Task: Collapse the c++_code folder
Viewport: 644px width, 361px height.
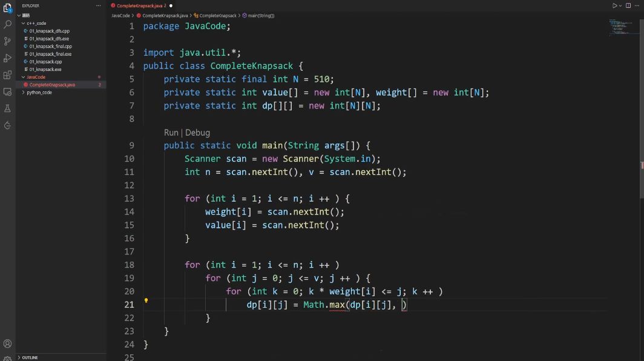Action: tap(24, 23)
